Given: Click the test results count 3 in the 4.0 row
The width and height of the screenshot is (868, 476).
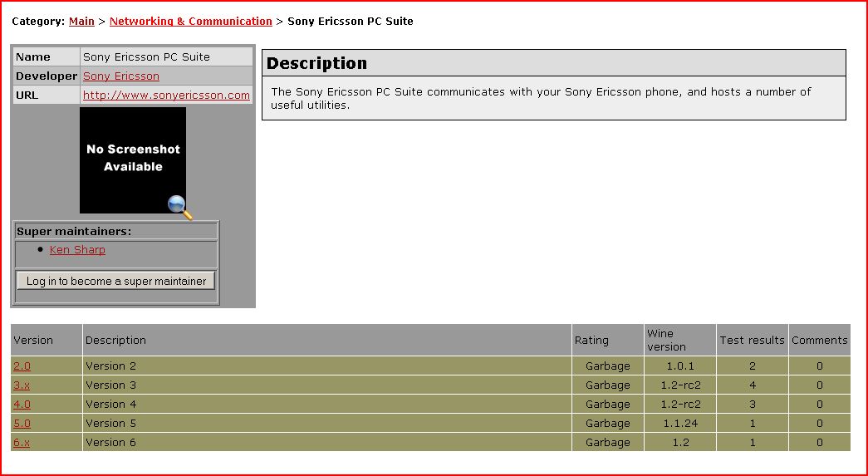Looking at the screenshot, I should click(x=752, y=404).
